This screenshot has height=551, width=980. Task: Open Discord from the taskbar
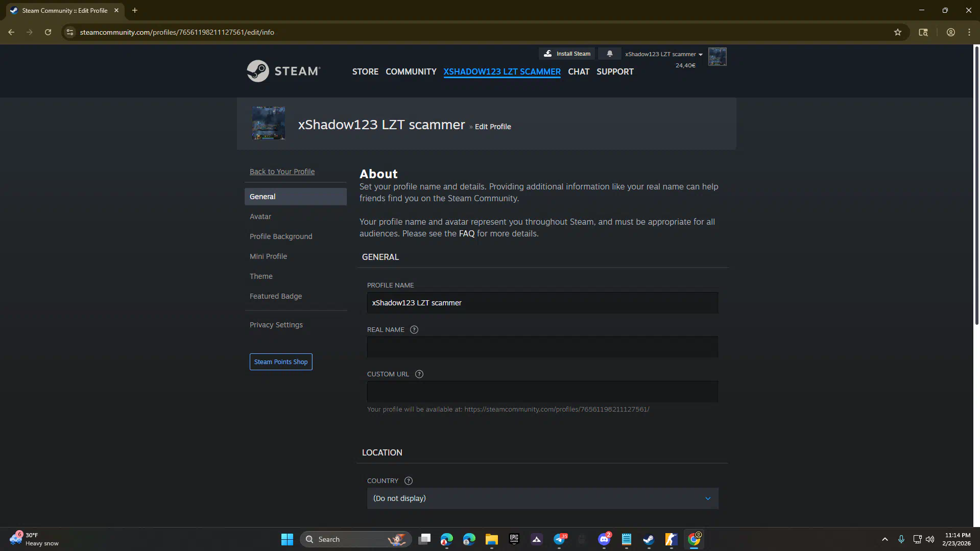pyautogui.click(x=604, y=539)
